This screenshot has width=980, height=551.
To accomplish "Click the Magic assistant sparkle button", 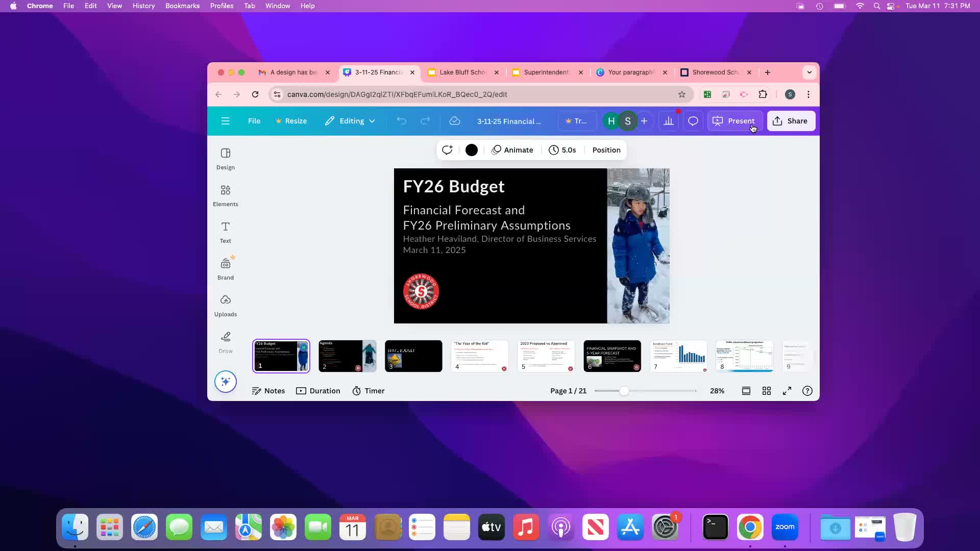I will pos(225,382).
